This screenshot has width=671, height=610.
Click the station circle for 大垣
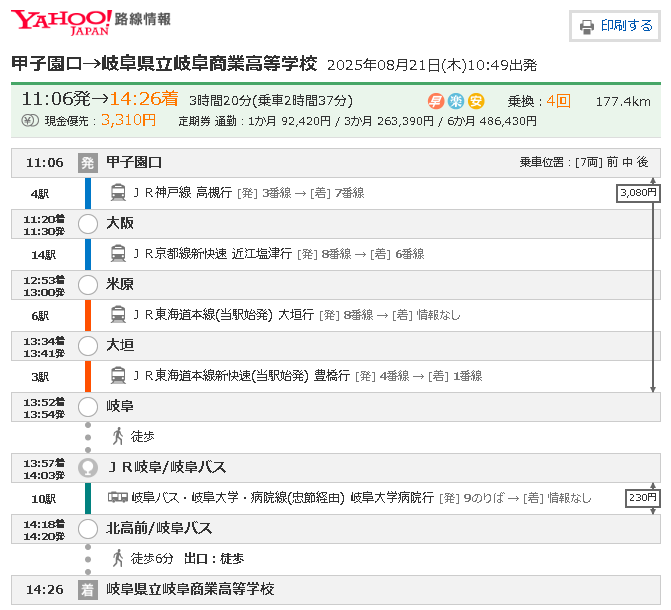[x=88, y=346]
